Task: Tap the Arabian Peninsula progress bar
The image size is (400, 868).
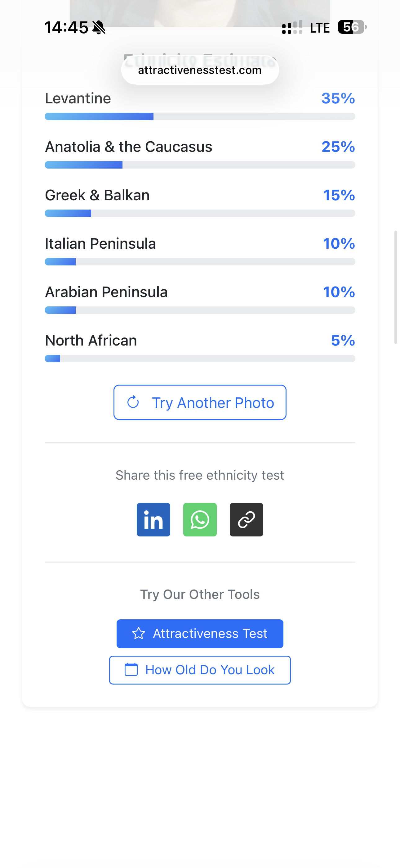Action: [x=200, y=310]
